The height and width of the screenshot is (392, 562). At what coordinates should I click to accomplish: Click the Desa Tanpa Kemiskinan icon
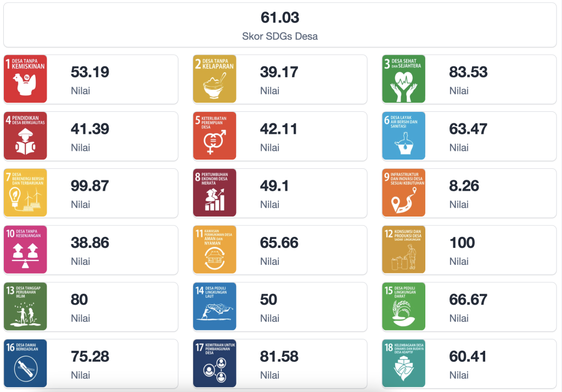click(25, 79)
